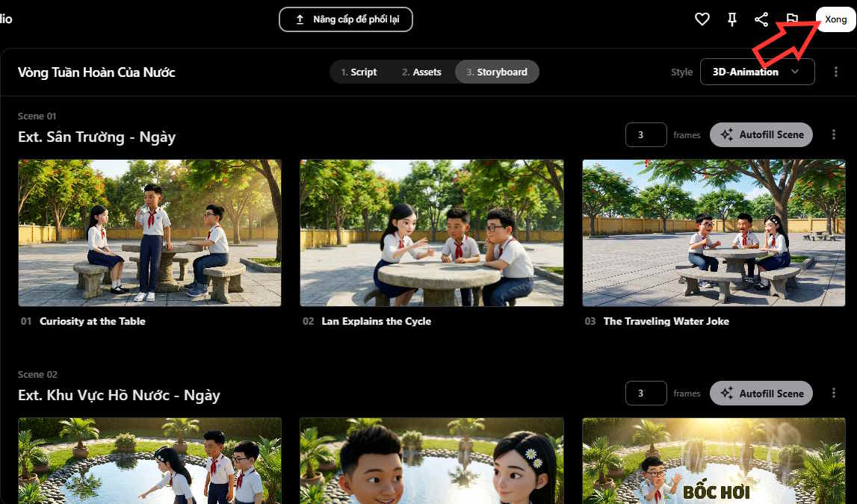The height and width of the screenshot is (504, 857).
Task: Open Scene 02 middle frame close-up of faces
Action: (432, 461)
